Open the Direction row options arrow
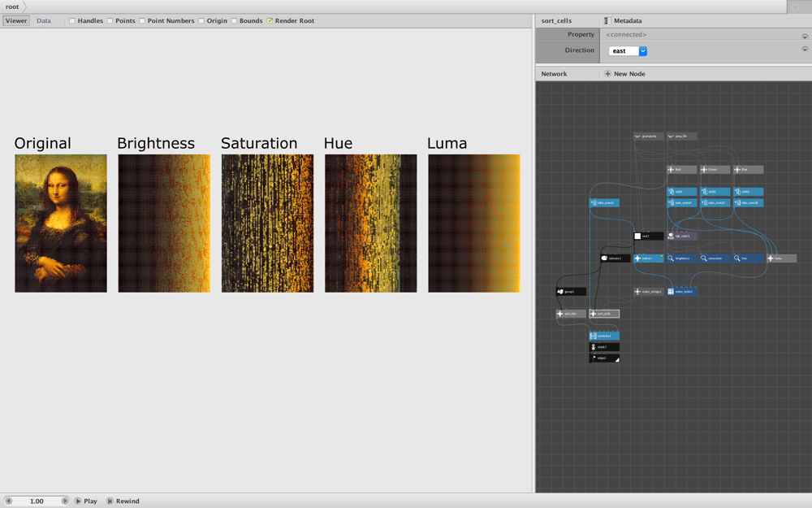The height and width of the screenshot is (508, 812). tap(805, 50)
